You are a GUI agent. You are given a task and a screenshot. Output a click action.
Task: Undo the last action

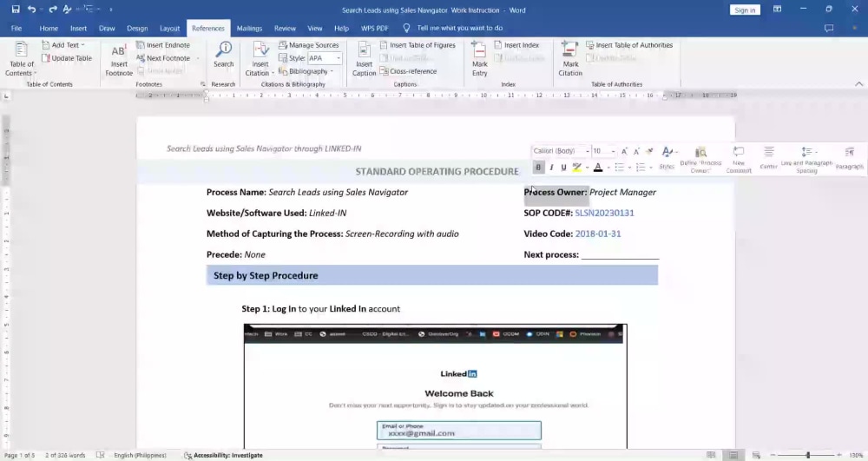(31, 10)
